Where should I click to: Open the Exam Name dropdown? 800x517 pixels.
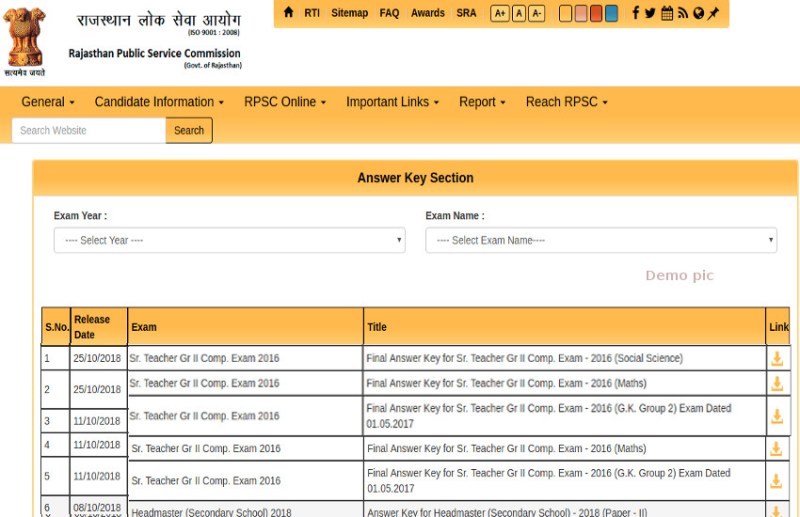601,240
